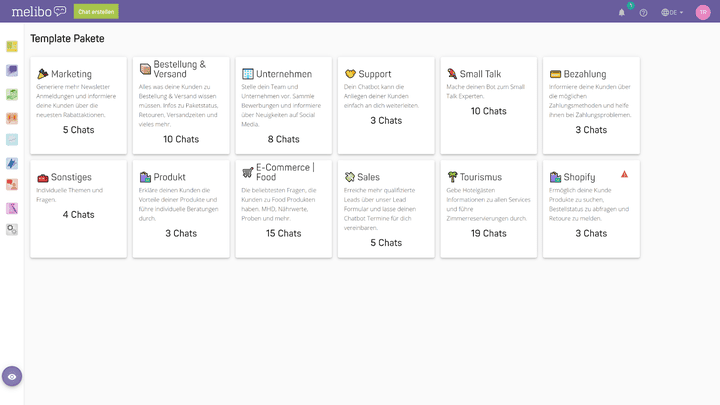The height and width of the screenshot is (405, 720).
Task: Open the Marketing template package
Action: coord(79,105)
